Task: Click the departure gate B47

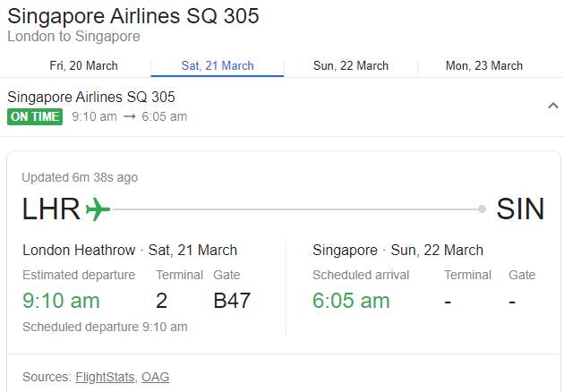Action: pyautogui.click(x=232, y=301)
